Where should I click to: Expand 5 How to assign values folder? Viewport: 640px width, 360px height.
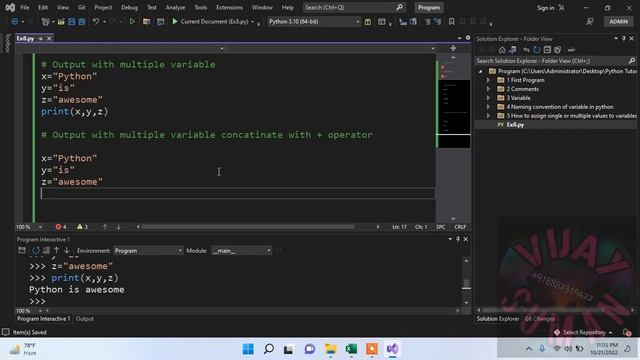[x=488, y=116]
